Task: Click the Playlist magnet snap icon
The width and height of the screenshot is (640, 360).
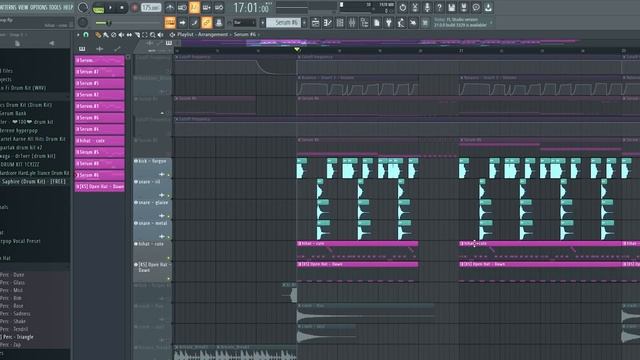Action: pos(86,35)
